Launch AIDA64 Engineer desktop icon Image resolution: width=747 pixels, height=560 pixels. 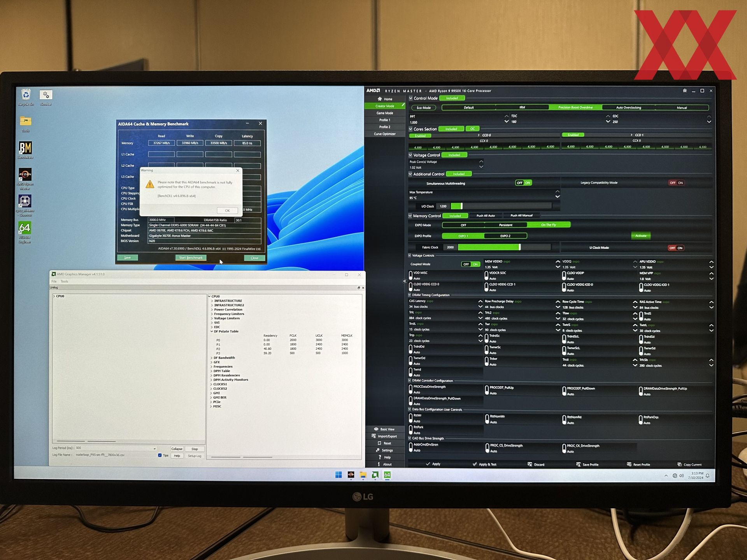coord(25,232)
